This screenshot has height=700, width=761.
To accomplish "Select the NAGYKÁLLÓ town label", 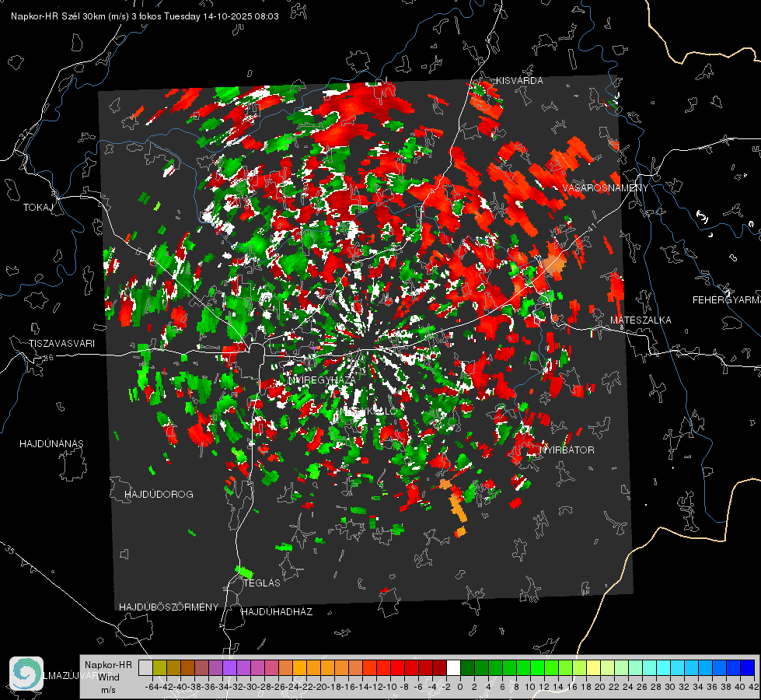I will pos(368,412).
